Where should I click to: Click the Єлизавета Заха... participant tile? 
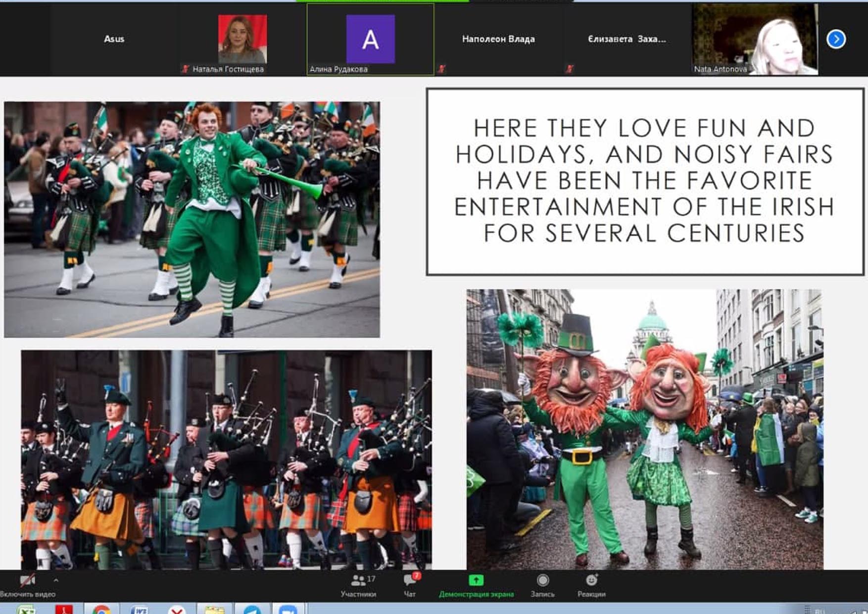pyautogui.click(x=627, y=39)
